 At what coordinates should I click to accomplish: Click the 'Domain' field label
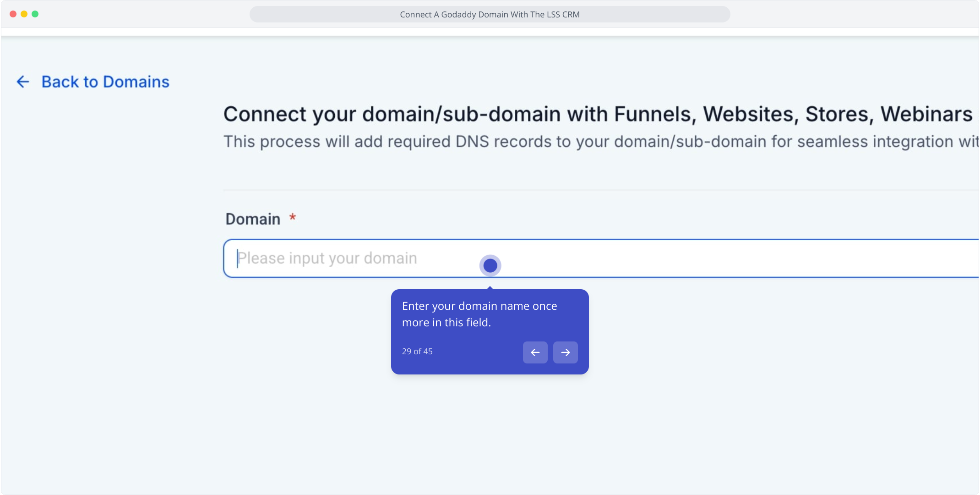coord(253,219)
